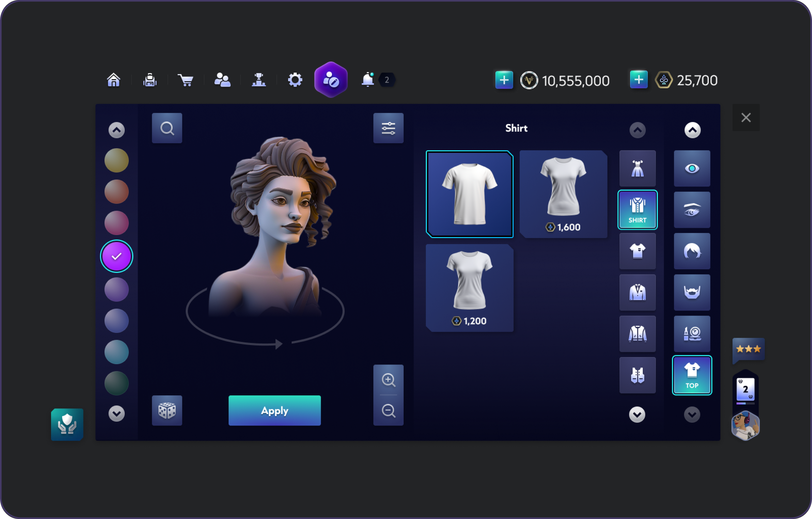Pick the gold color swatch

tap(116, 160)
